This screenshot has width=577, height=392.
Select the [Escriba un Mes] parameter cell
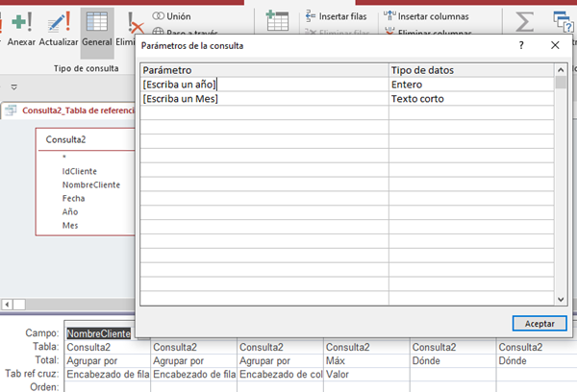(264, 98)
